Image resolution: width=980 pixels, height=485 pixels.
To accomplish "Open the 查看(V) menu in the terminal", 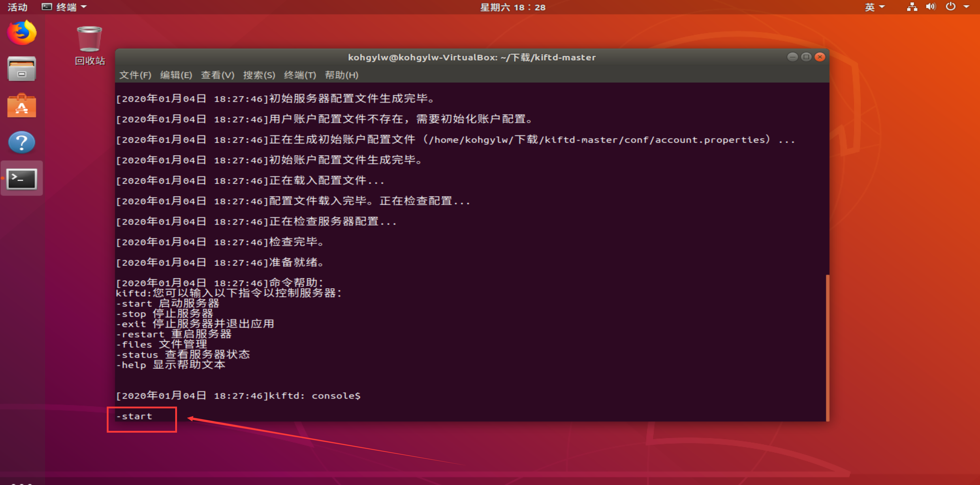I will coord(217,75).
